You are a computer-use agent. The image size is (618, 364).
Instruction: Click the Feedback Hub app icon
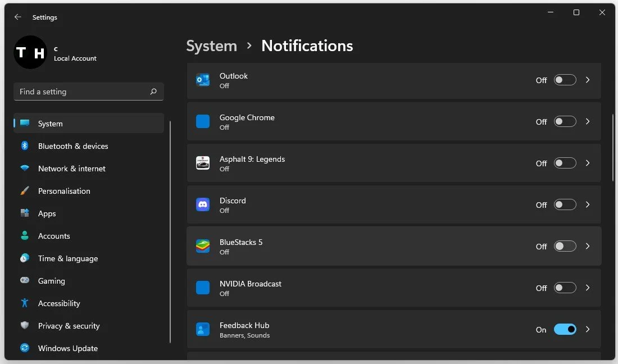click(x=203, y=329)
